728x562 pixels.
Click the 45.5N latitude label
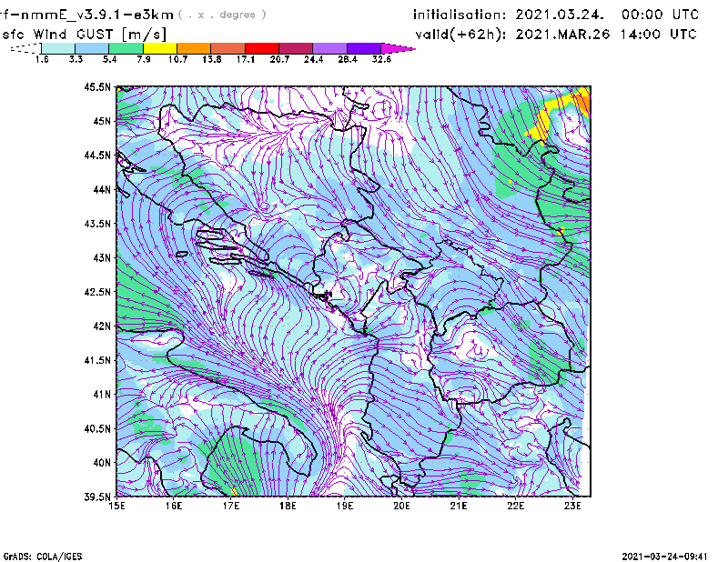click(97, 86)
